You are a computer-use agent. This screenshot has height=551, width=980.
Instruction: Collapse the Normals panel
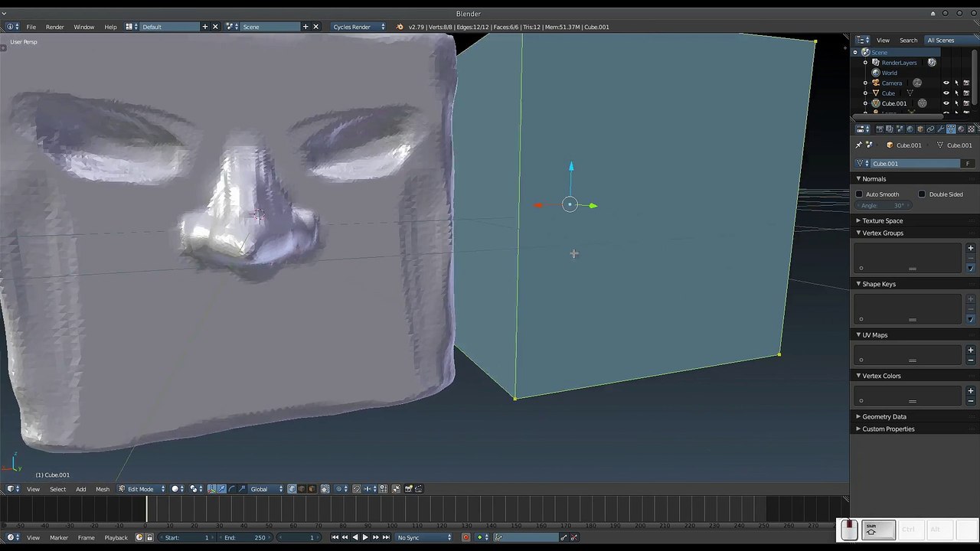pos(858,179)
